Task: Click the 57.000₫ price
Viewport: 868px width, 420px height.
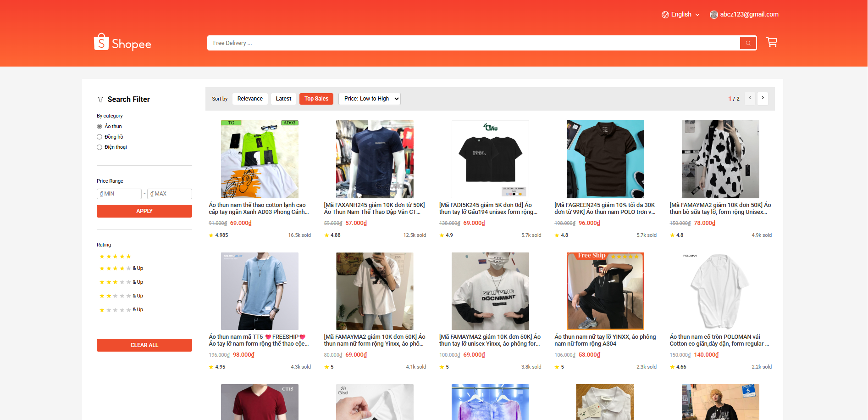Action: 356,223
